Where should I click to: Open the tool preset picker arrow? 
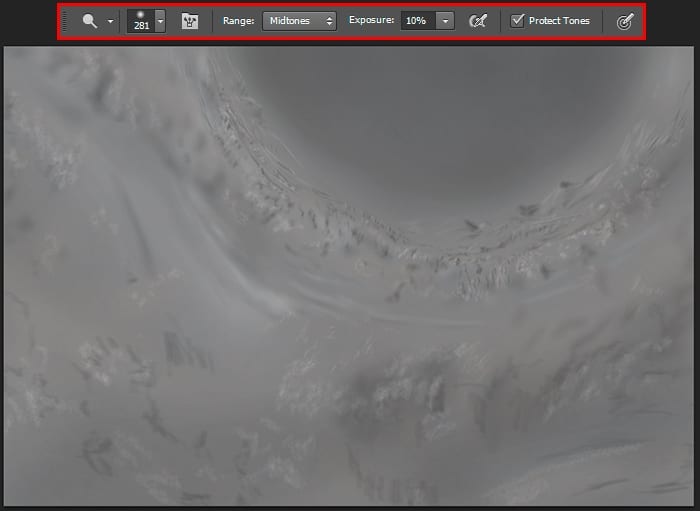click(110, 21)
